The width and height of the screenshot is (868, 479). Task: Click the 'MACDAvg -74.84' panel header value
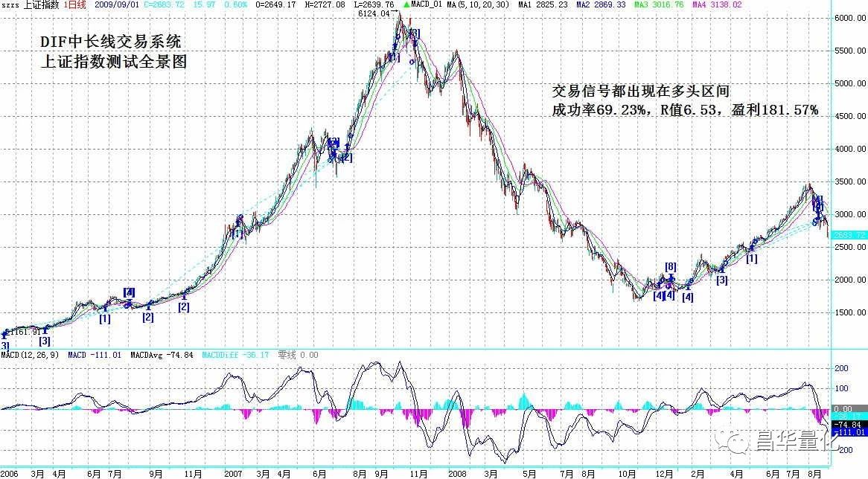tap(162, 355)
